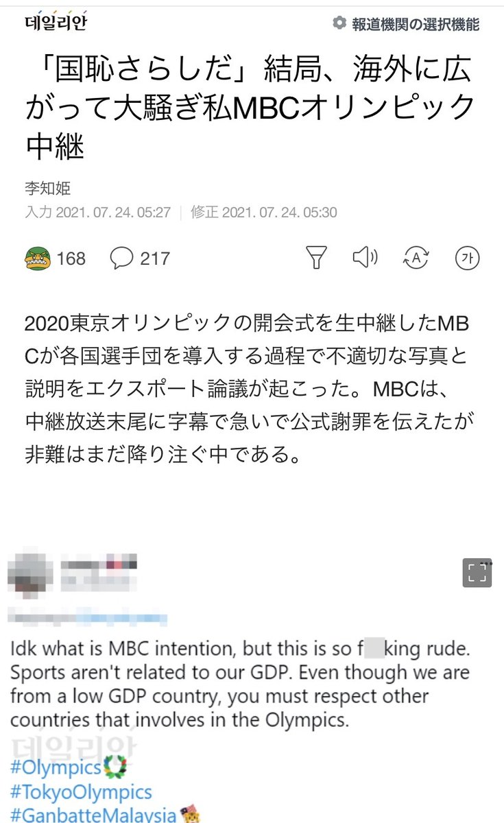Open the #GanbatteMalaysia hashtag
504x823 pixels.
click(x=93, y=815)
